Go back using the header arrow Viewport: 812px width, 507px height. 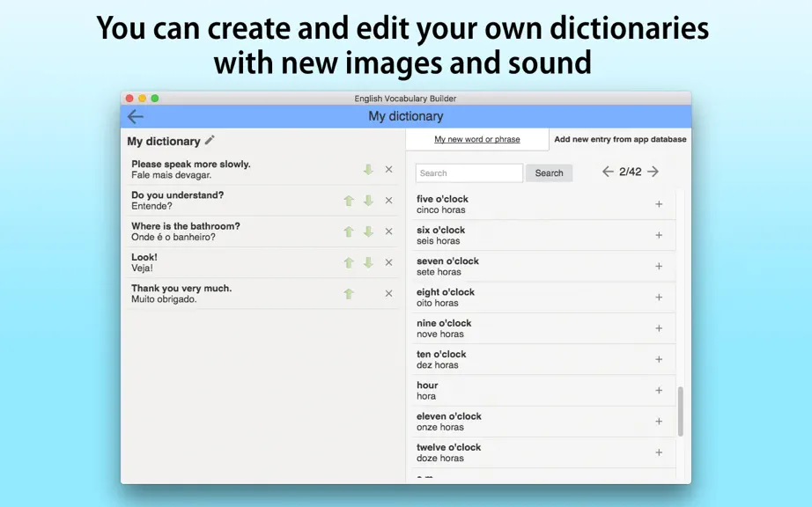136,116
